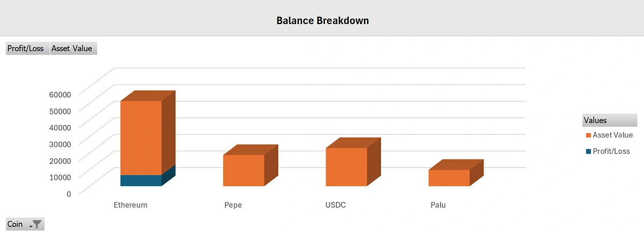Image resolution: width=644 pixels, height=235 pixels.
Task: Select the Balance Breakdown chart title
Action: pyautogui.click(x=323, y=21)
